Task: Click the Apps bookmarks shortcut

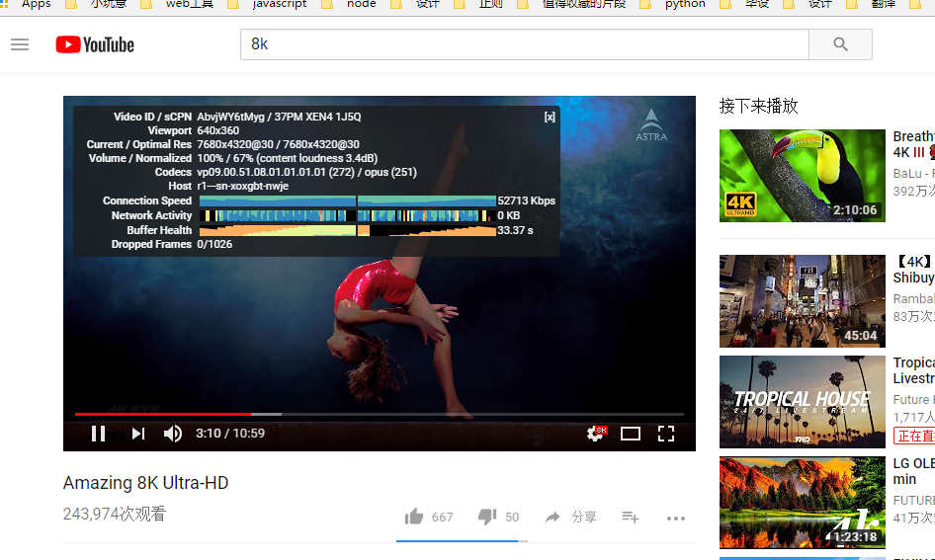Action: [x=26, y=5]
